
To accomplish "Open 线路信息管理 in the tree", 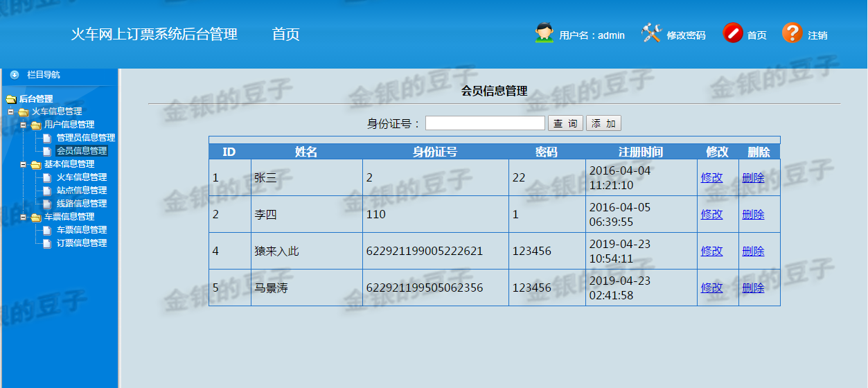I will click(x=82, y=204).
